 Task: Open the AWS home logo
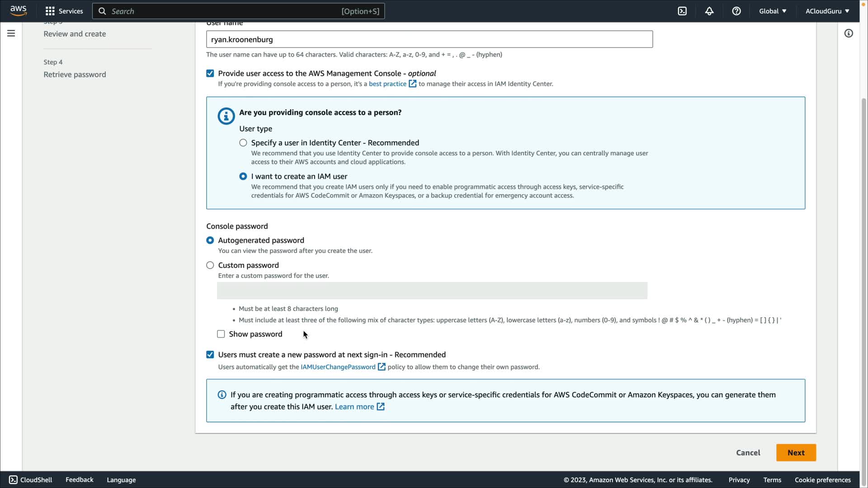[x=18, y=11]
